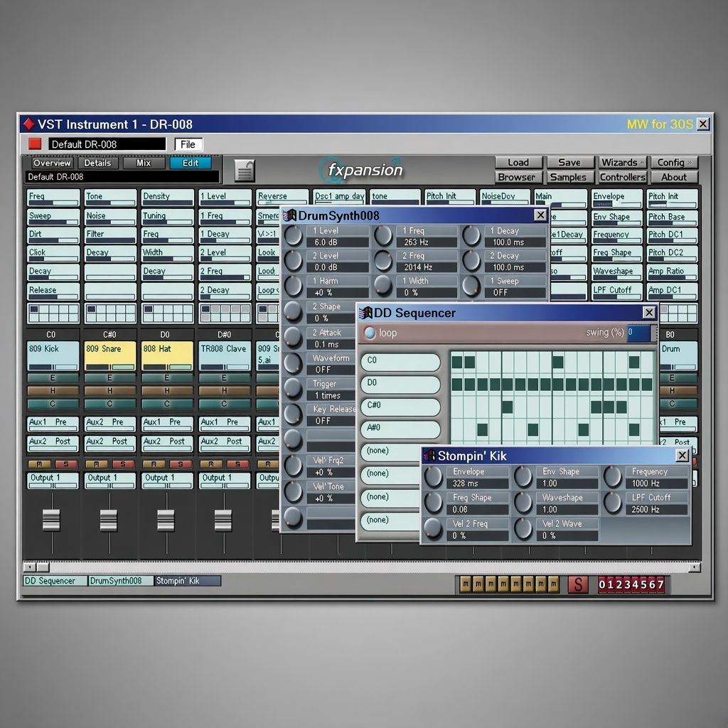Click the Sweep slider in first column

click(53, 217)
